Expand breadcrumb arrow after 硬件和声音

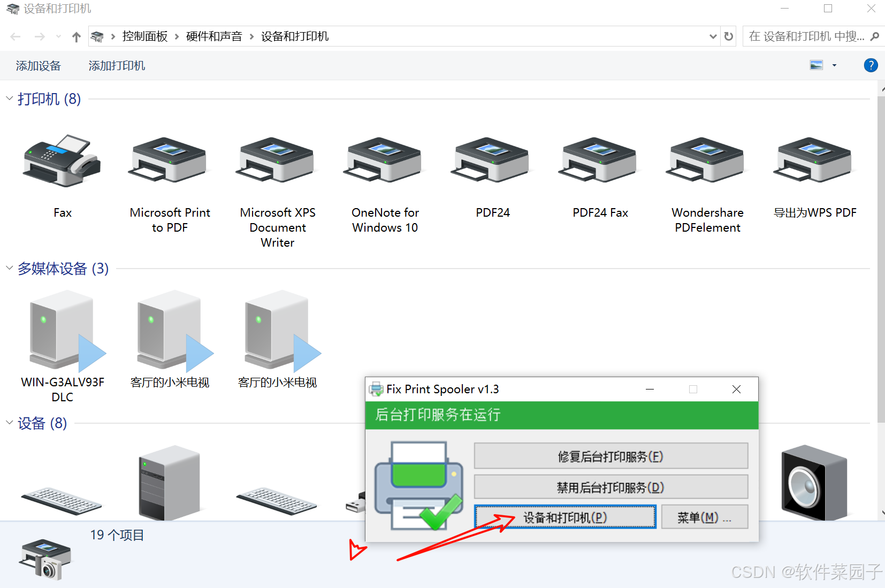[251, 36]
